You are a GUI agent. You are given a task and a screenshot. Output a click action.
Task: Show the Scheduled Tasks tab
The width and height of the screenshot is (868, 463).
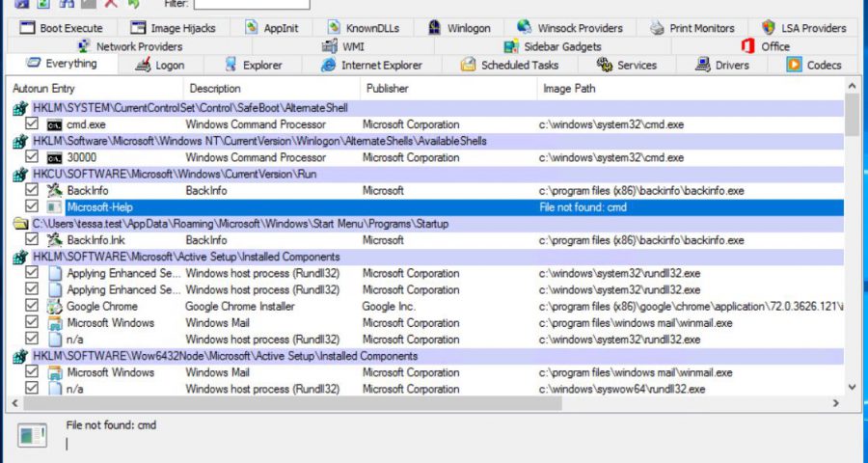510,65
